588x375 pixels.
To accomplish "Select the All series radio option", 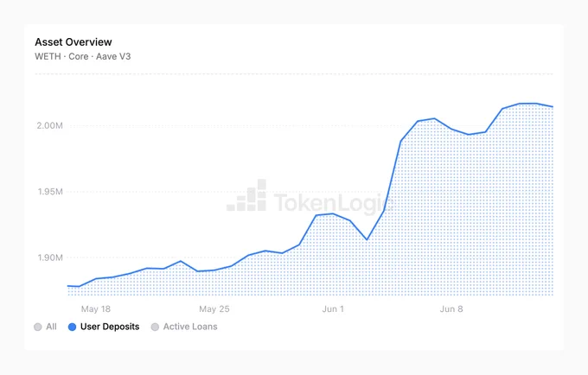I will point(45,327).
